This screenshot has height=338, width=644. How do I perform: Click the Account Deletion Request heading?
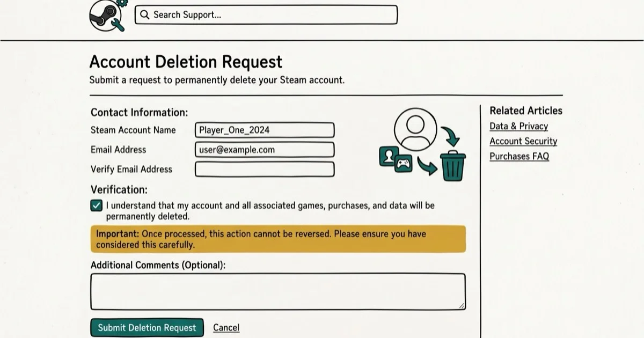(x=186, y=62)
